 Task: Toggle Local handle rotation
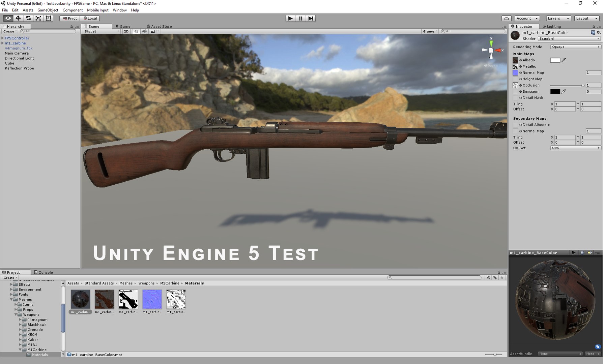[x=90, y=18]
